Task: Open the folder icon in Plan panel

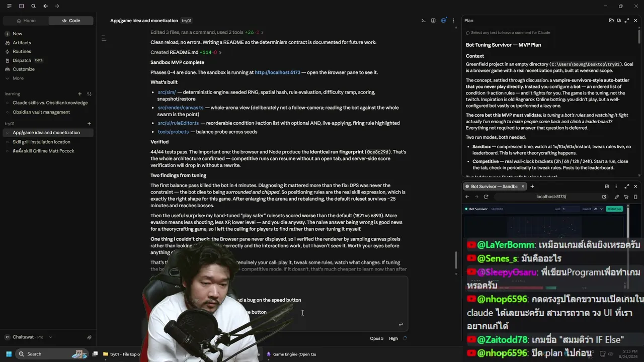Action: 611,21
